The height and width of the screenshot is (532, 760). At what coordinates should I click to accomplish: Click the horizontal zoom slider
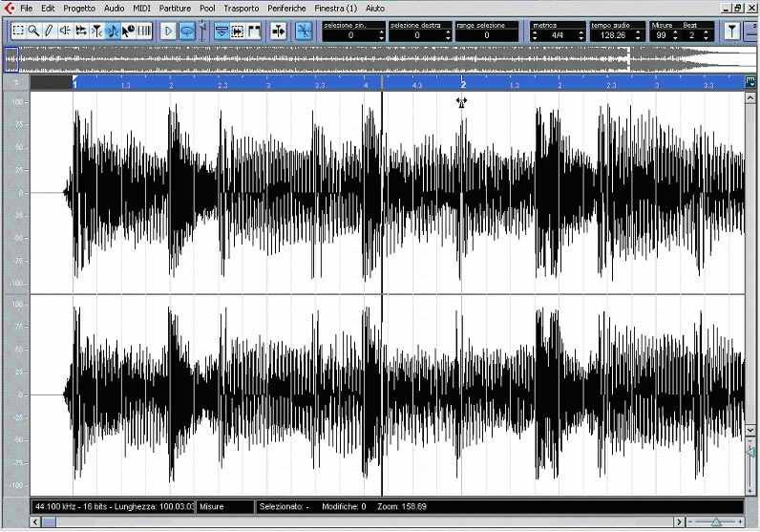point(715,522)
